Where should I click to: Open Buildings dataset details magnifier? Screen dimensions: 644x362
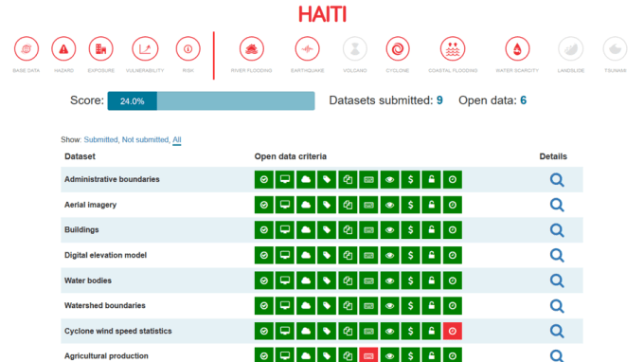(x=557, y=230)
